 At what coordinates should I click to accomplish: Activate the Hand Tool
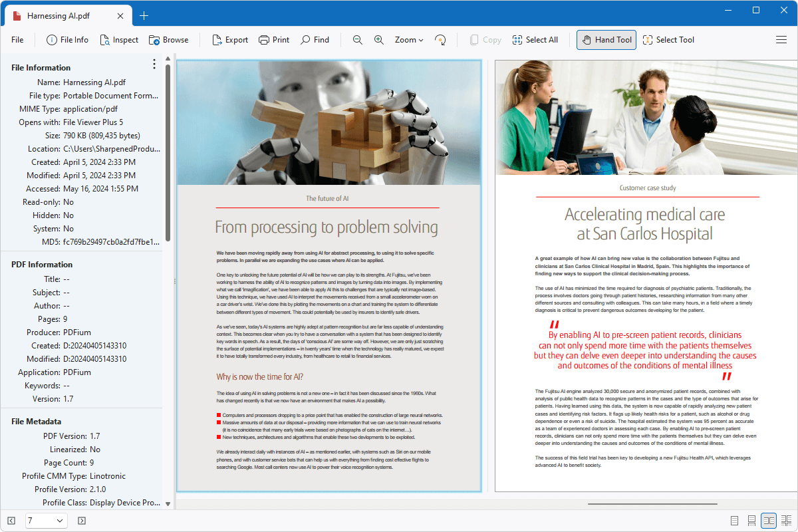point(606,40)
